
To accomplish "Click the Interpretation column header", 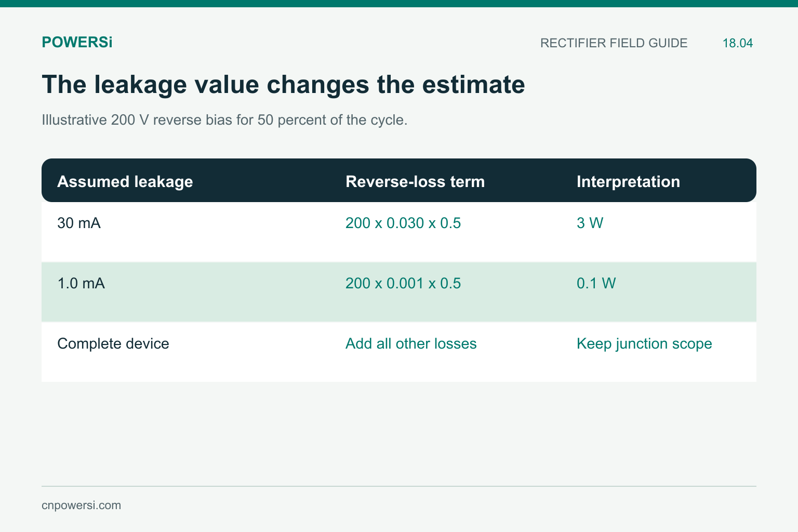I will [628, 181].
